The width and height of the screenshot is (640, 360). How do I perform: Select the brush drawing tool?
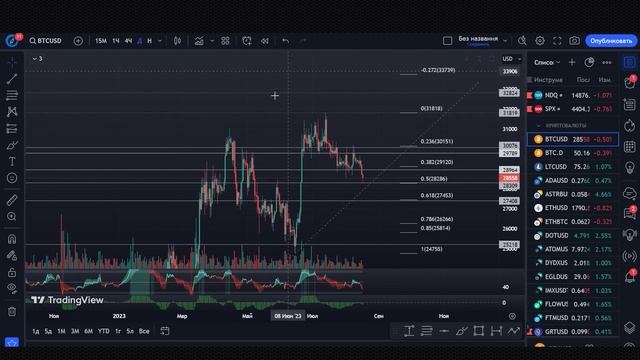click(x=12, y=145)
